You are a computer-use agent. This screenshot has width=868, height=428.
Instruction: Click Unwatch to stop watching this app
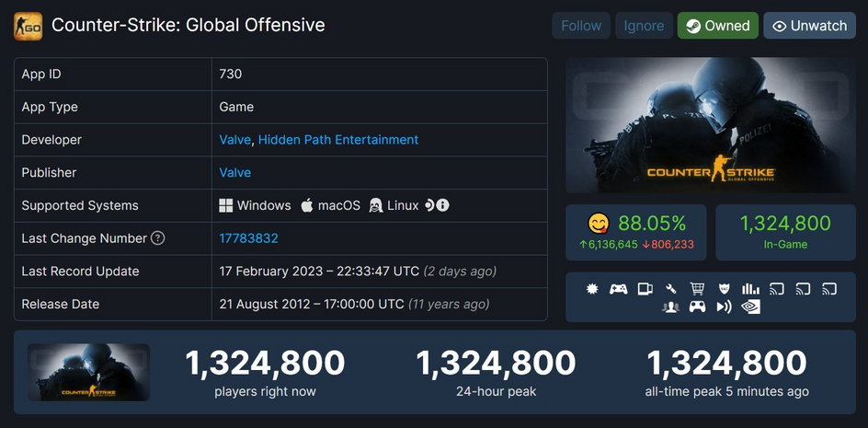coord(809,26)
